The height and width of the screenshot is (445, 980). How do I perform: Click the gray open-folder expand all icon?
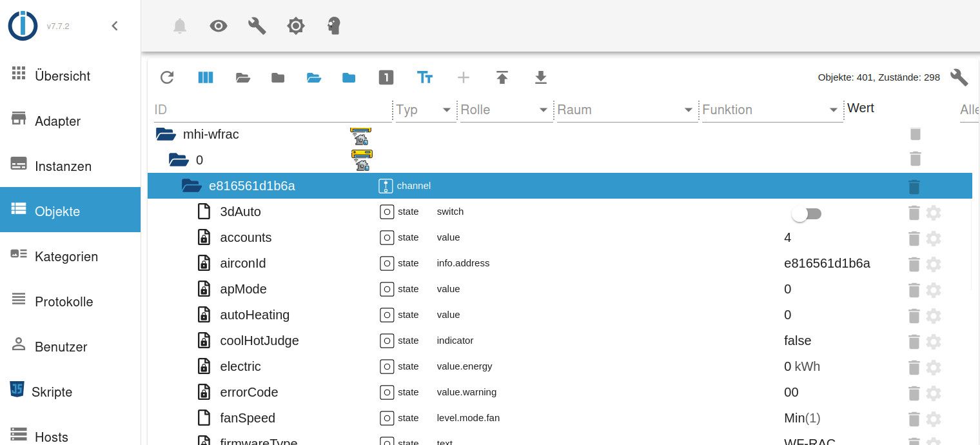pyautogui.click(x=242, y=77)
